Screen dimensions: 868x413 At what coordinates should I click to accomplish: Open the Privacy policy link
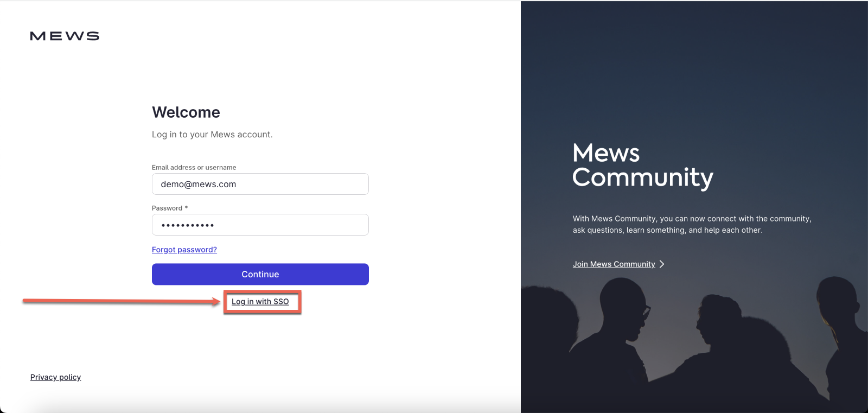[55, 377]
